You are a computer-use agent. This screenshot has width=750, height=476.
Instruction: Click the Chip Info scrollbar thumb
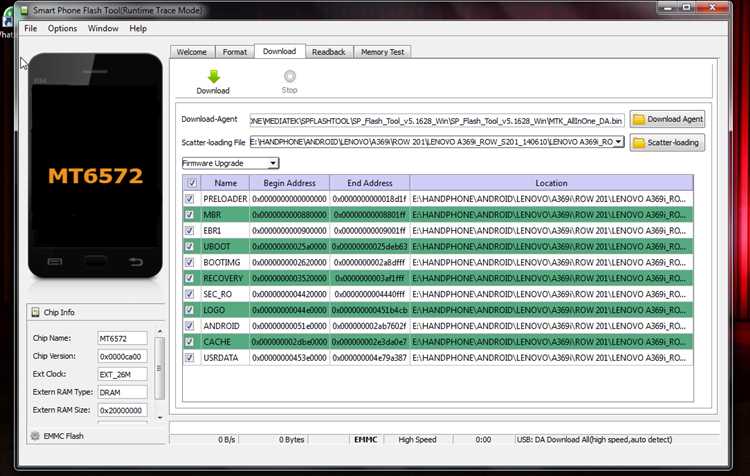tap(160, 368)
